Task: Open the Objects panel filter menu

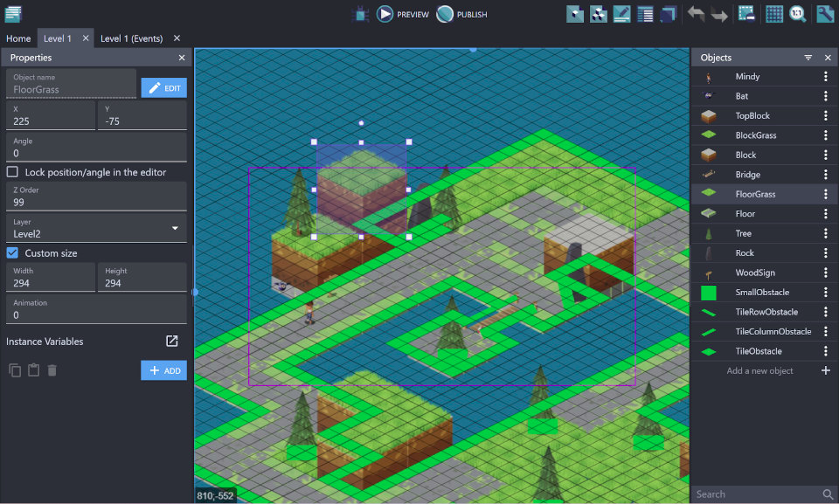Action: [808, 58]
